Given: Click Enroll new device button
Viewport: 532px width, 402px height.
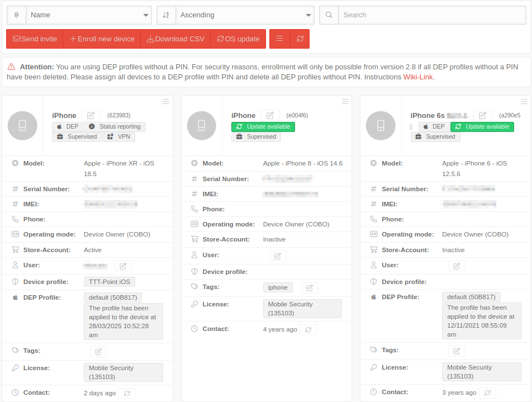Looking at the screenshot, I should pos(102,39).
